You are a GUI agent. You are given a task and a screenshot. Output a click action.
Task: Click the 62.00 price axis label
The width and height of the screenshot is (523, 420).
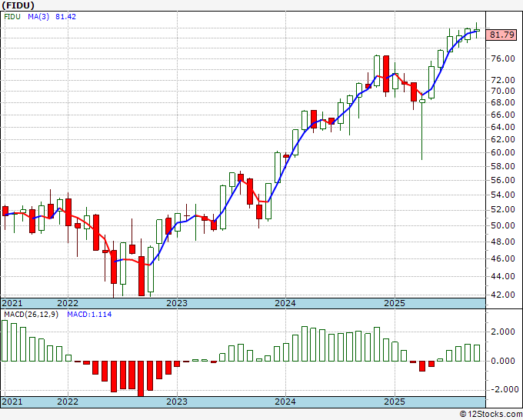(503, 139)
